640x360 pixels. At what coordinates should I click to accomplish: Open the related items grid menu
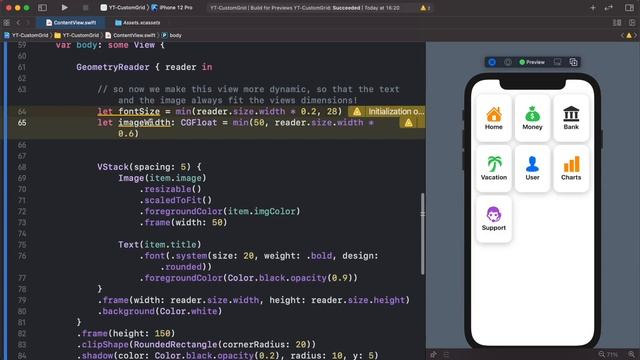7,22
